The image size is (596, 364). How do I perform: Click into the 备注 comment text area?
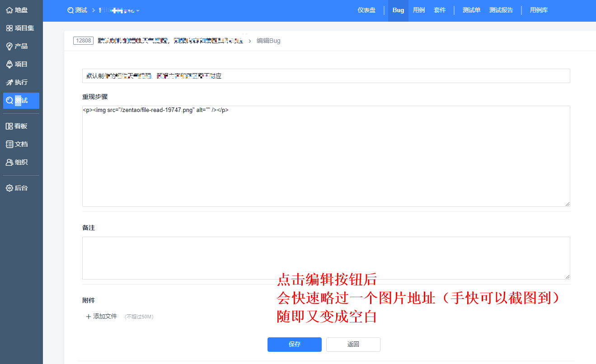326,258
